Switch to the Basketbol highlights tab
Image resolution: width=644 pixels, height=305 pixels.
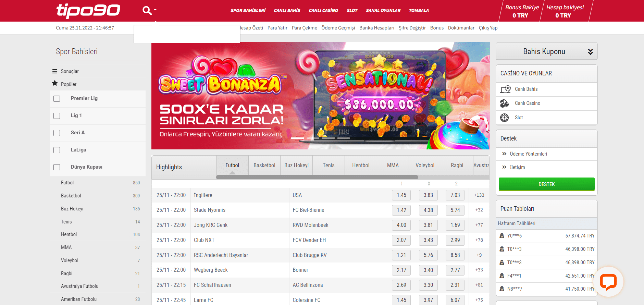click(264, 166)
